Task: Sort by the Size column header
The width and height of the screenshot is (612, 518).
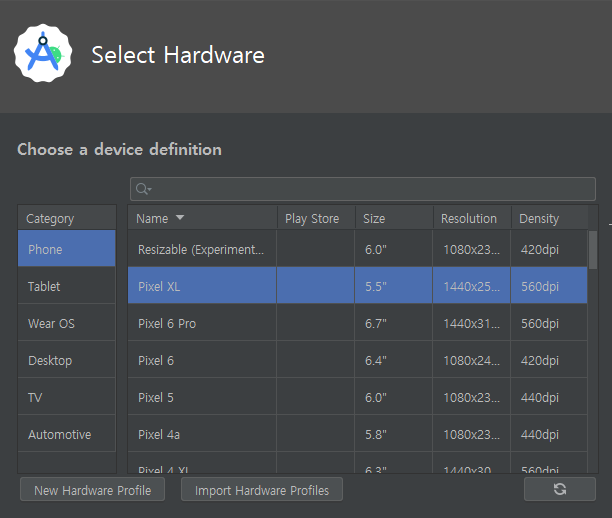Action: pyautogui.click(x=394, y=218)
